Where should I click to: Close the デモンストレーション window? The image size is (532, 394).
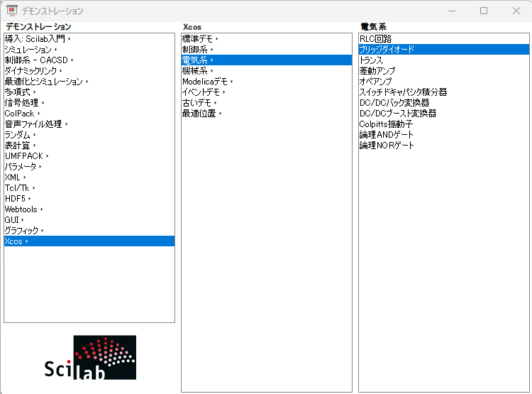(516, 11)
